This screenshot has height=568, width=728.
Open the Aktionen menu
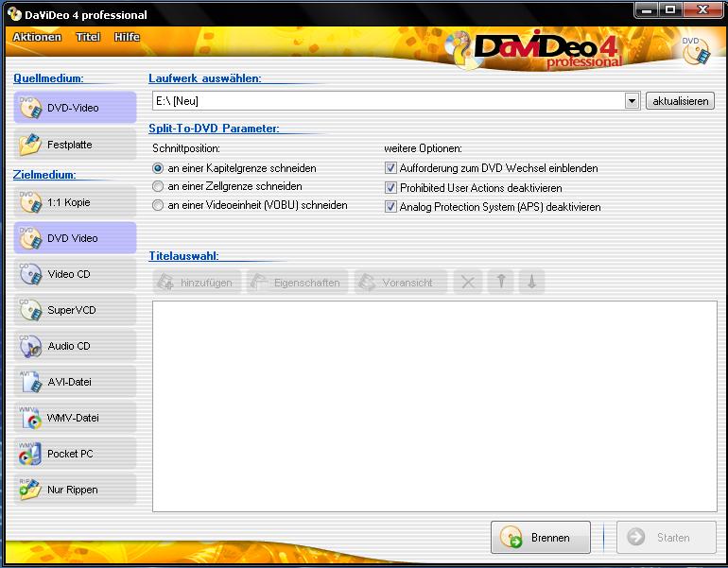click(x=37, y=37)
